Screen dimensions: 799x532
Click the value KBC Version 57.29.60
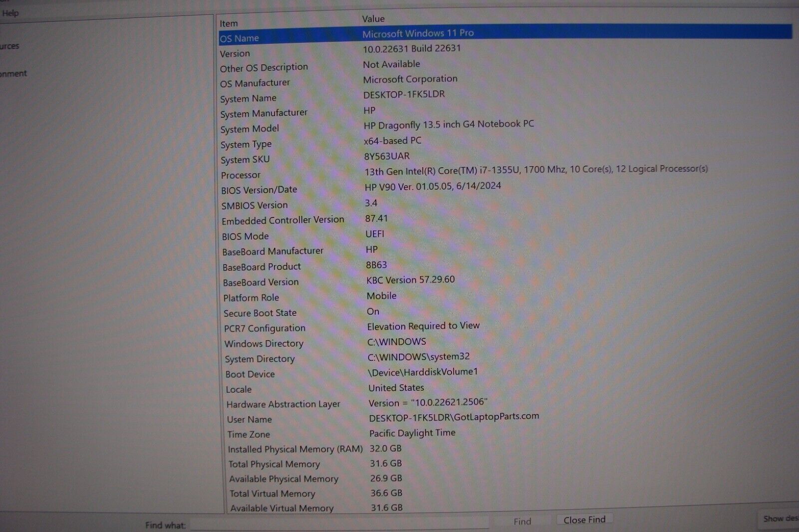(410, 279)
